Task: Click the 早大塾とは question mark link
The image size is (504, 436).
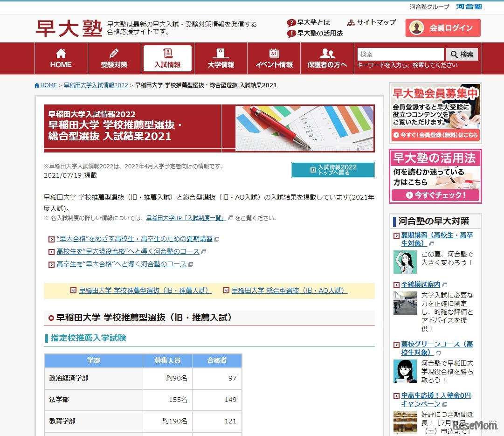Action: 309,22
